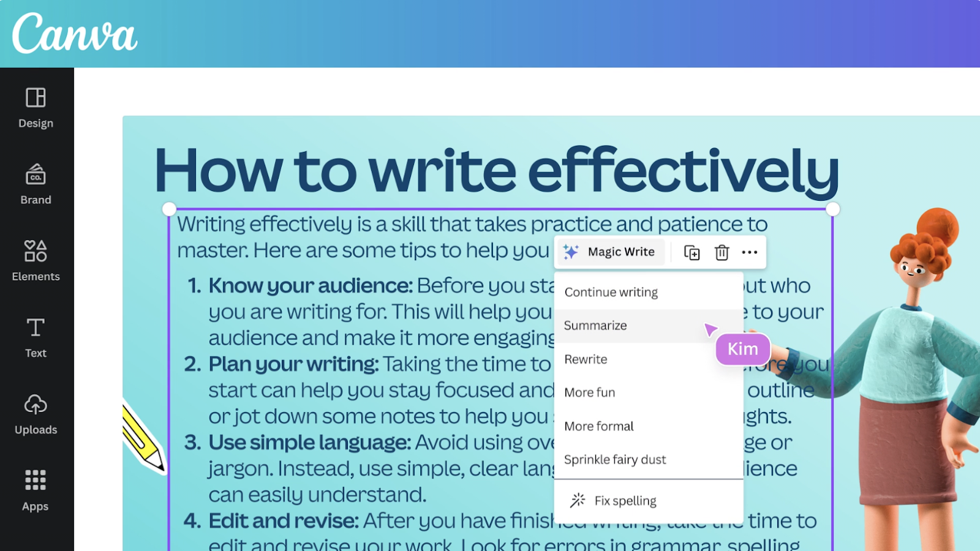
Task: Click Fix spelling menu entry
Action: click(649, 501)
